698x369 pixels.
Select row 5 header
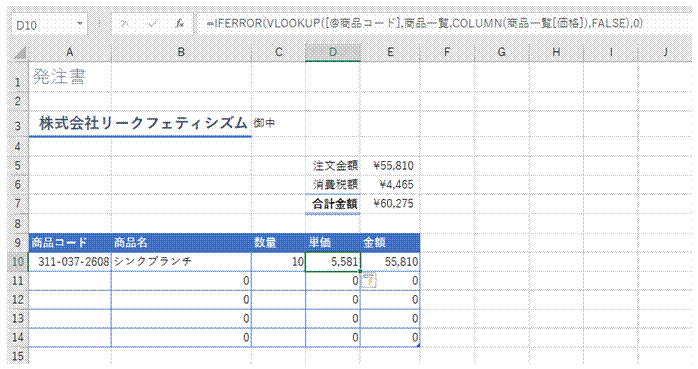pos(18,166)
